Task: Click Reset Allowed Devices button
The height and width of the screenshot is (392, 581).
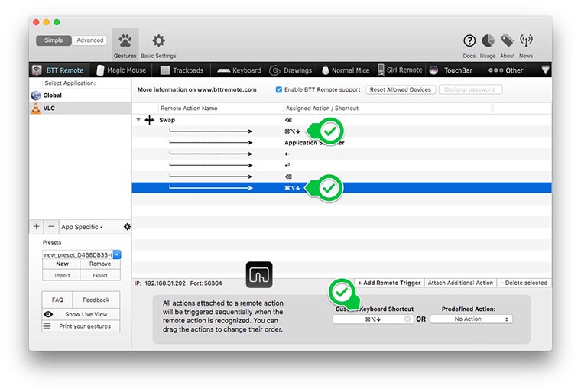Action: pos(400,89)
